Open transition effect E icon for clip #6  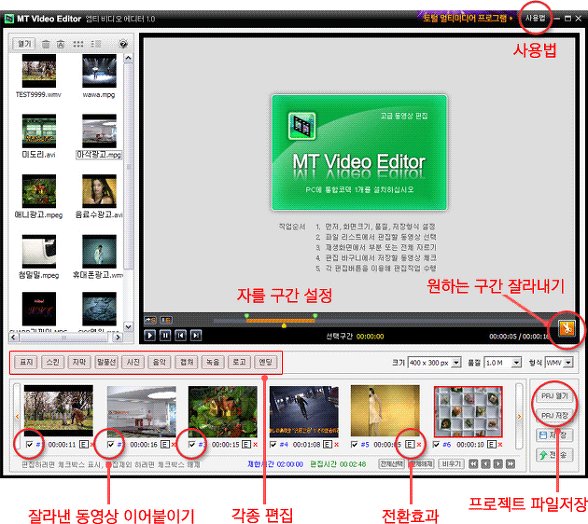[x=491, y=444]
